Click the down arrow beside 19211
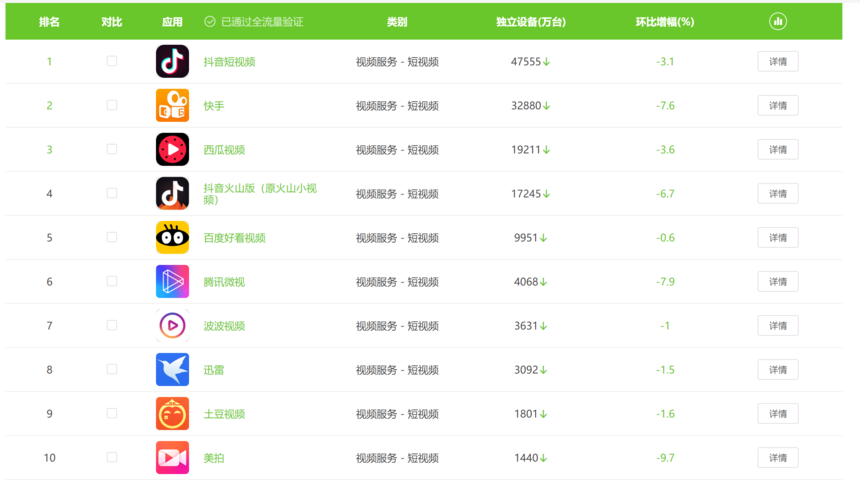 [x=546, y=150]
